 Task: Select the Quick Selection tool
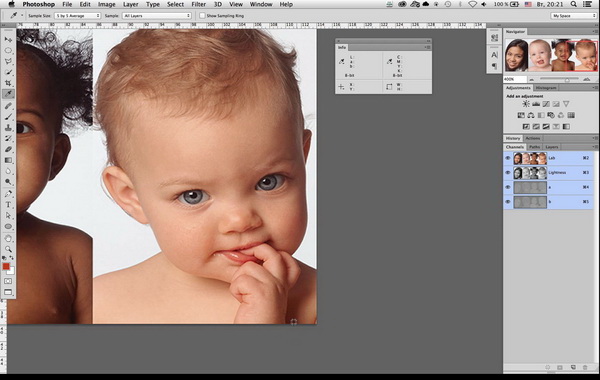tap(8, 72)
